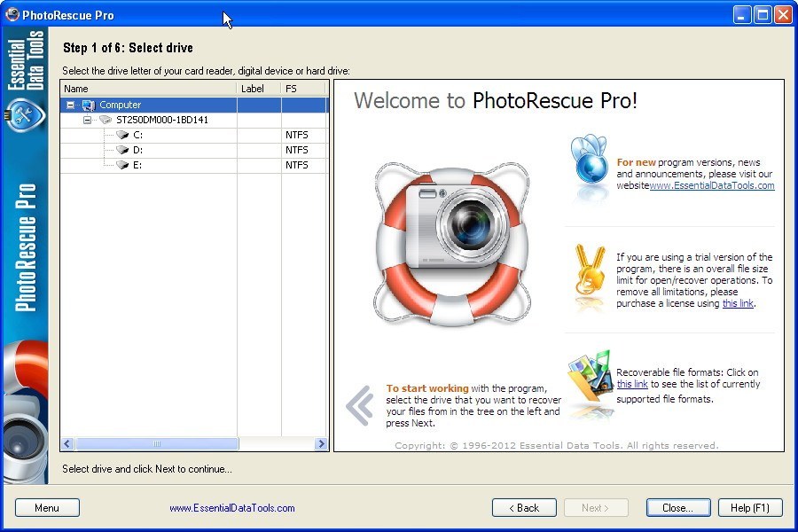This screenshot has height=532, width=798.
Task: Select the E: drive row
Action: (193, 166)
